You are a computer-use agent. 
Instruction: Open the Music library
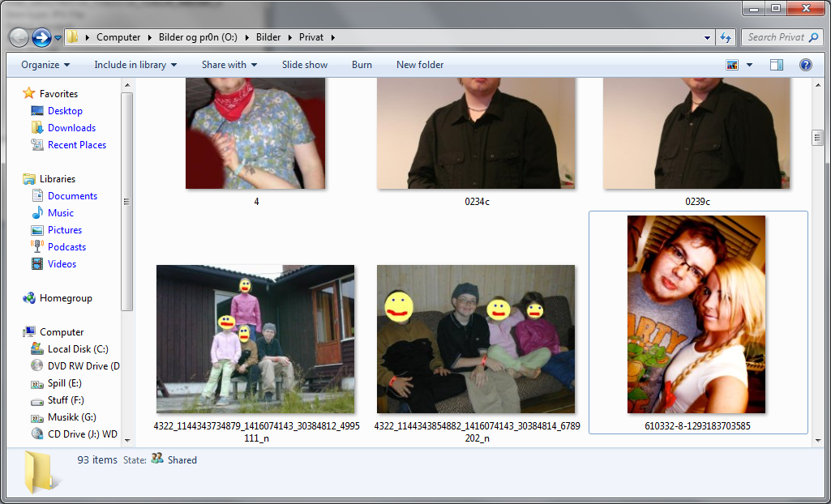pyautogui.click(x=61, y=213)
